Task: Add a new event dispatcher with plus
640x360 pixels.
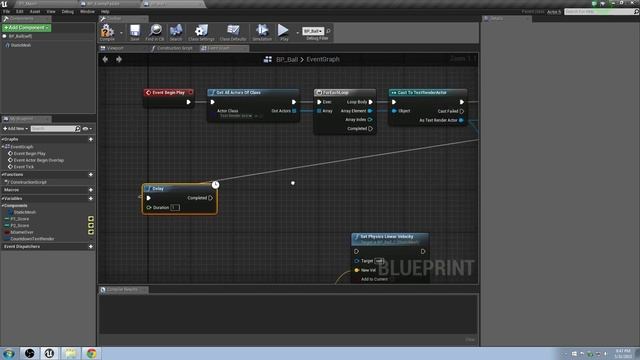Action: click(x=91, y=247)
